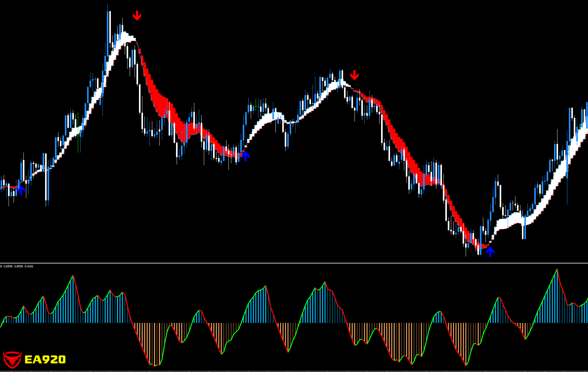Click the red sell arrow above the second price peak
This screenshot has height=372, width=588.
pyautogui.click(x=354, y=75)
